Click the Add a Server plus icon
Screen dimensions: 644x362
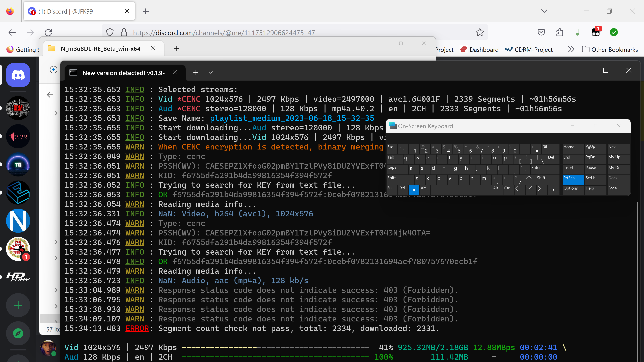pos(18,305)
